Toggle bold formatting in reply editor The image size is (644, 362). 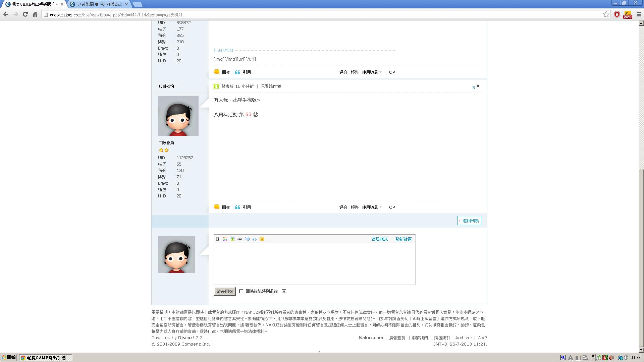(218, 239)
